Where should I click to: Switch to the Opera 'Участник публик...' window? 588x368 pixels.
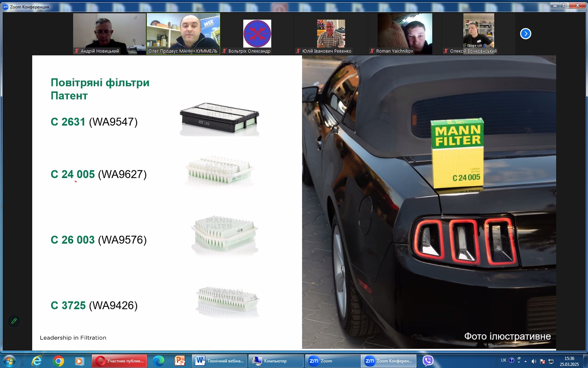point(119,361)
